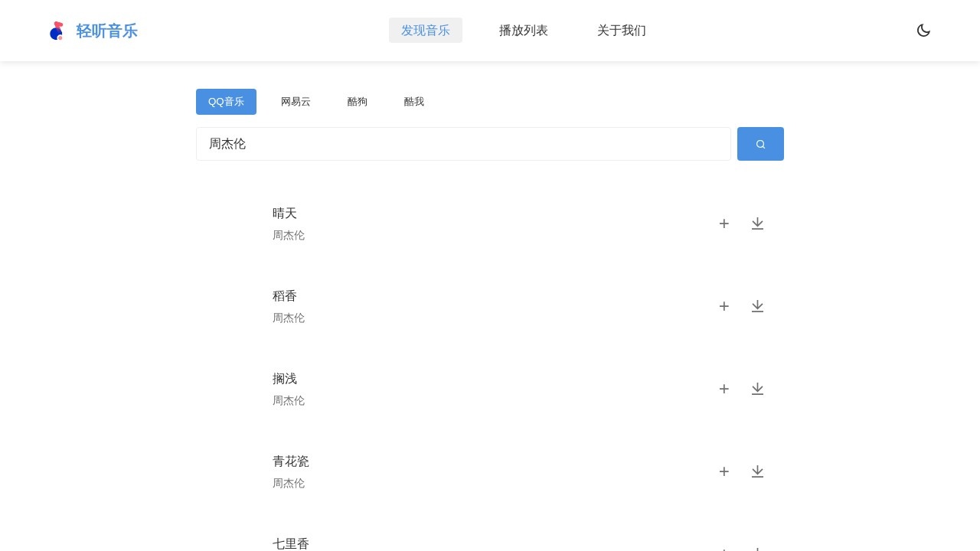The image size is (980, 551).
Task: Open the 播放列表 page
Action: tap(524, 31)
